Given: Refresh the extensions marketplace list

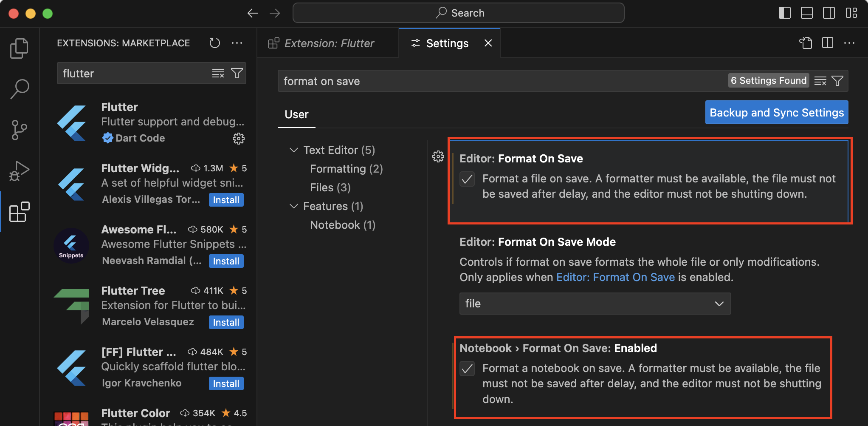Looking at the screenshot, I should pyautogui.click(x=215, y=43).
